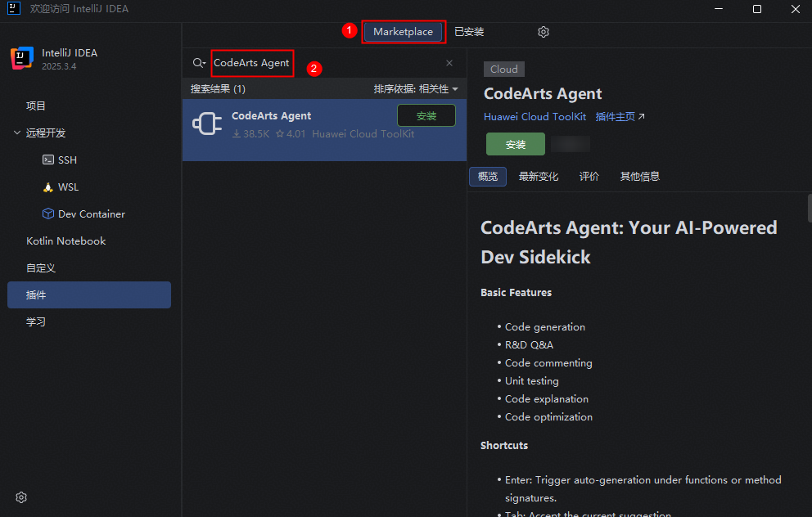The width and height of the screenshot is (812, 517).
Task: Install CodeArts Agent from search result row
Action: 426,115
